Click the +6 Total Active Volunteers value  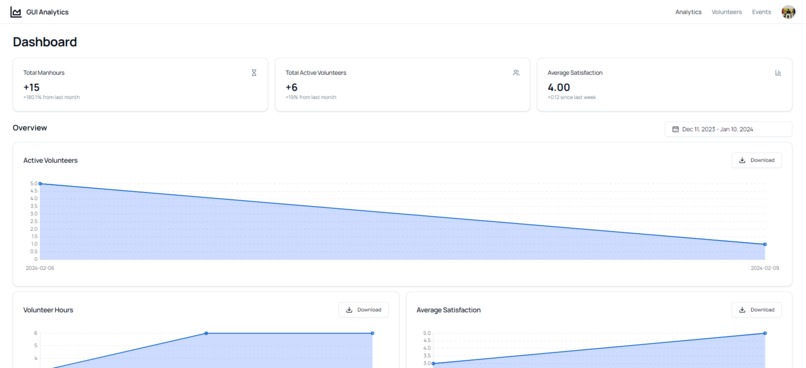[291, 87]
